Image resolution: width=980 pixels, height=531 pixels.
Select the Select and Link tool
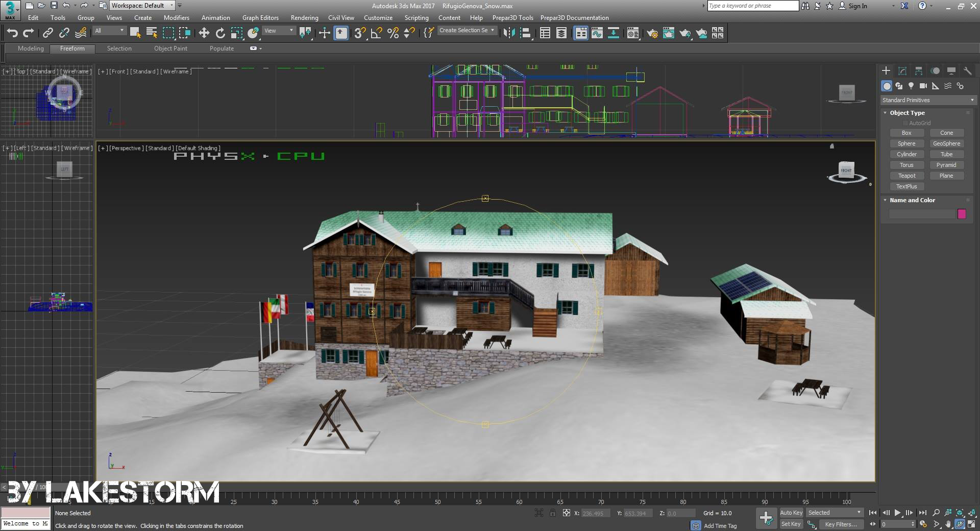click(48, 33)
